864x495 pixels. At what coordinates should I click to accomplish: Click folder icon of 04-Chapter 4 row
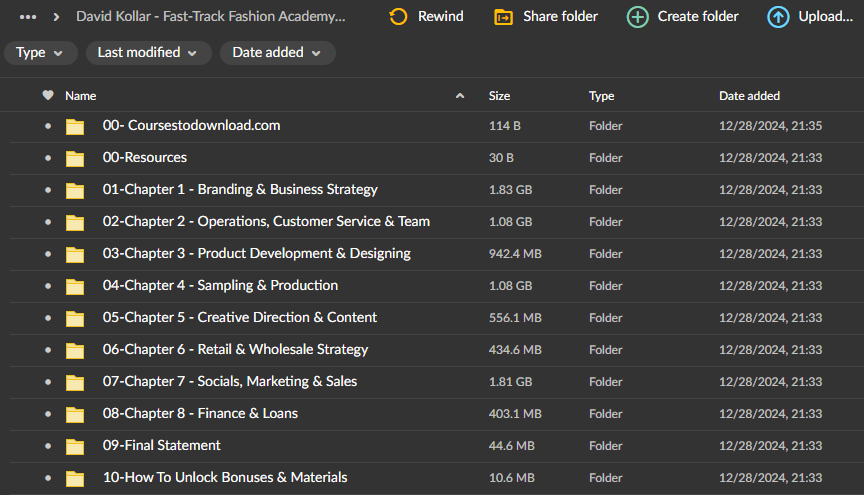click(75, 287)
